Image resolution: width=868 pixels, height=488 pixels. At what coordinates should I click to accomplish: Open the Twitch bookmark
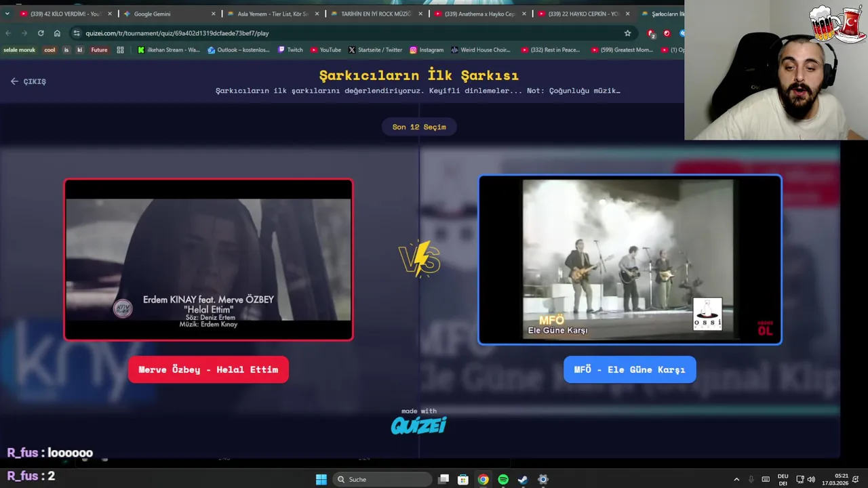[290, 49]
